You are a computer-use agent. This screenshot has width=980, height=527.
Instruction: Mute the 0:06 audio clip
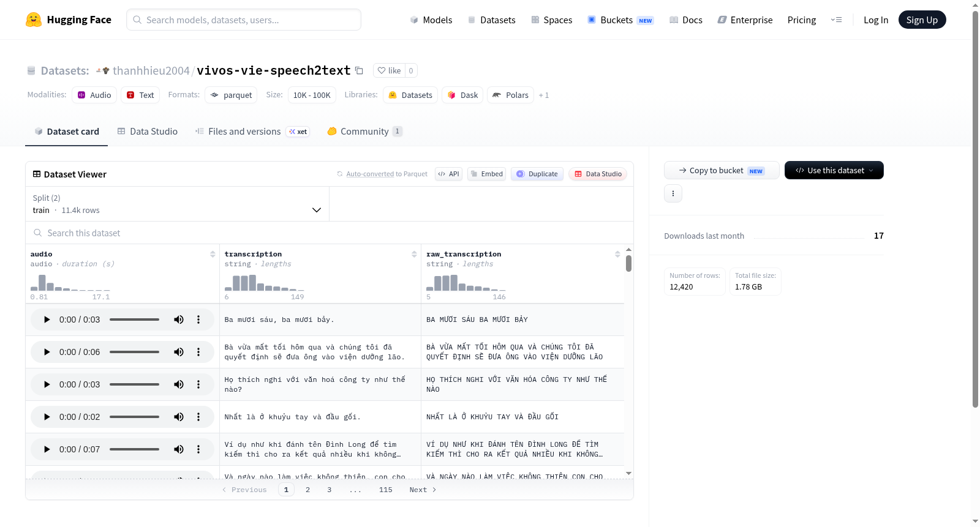coord(179,352)
